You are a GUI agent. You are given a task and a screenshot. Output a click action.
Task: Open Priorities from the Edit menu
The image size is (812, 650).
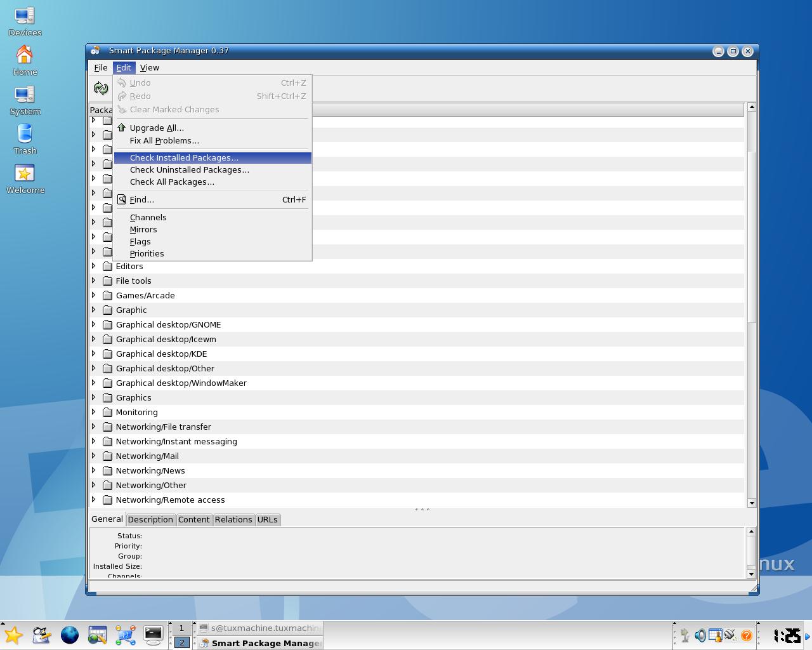click(213, 254)
